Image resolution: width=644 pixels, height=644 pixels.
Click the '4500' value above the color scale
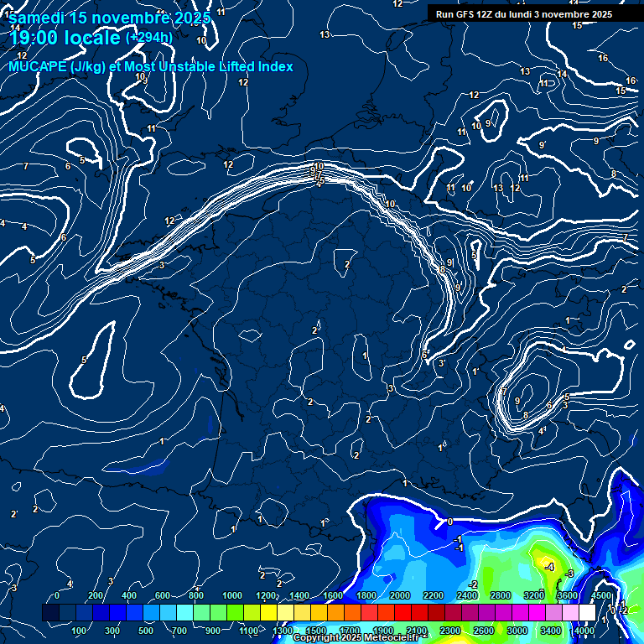tap(601, 595)
